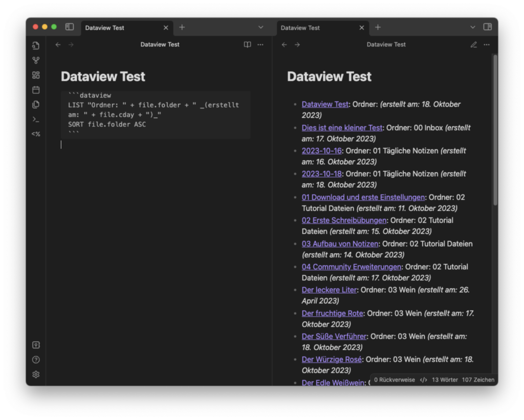Open today's daily note calendar icon
The height and width of the screenshot is (420, 524).
36,90
